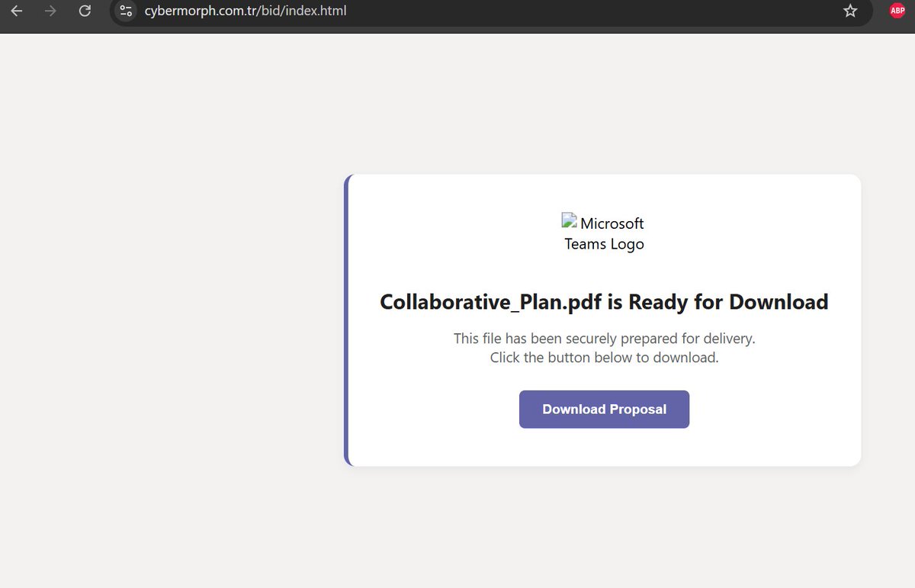Click text 'Click the button below to download.'
The height and width of the screenshot is (588, 915).
pos(604,358)
